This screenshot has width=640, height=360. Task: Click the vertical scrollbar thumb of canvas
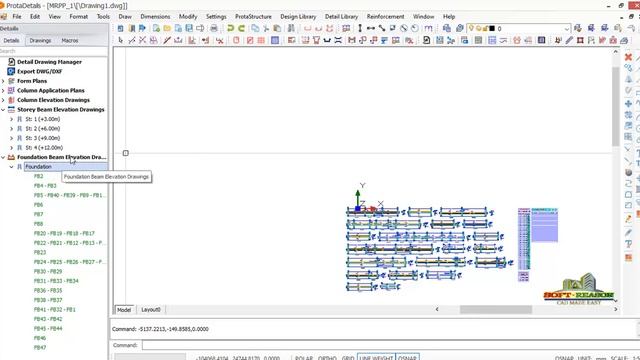(616, 106)
